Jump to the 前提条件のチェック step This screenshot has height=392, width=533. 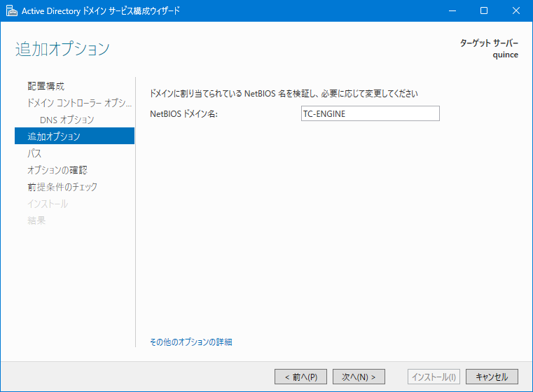(x=62, y=187)
